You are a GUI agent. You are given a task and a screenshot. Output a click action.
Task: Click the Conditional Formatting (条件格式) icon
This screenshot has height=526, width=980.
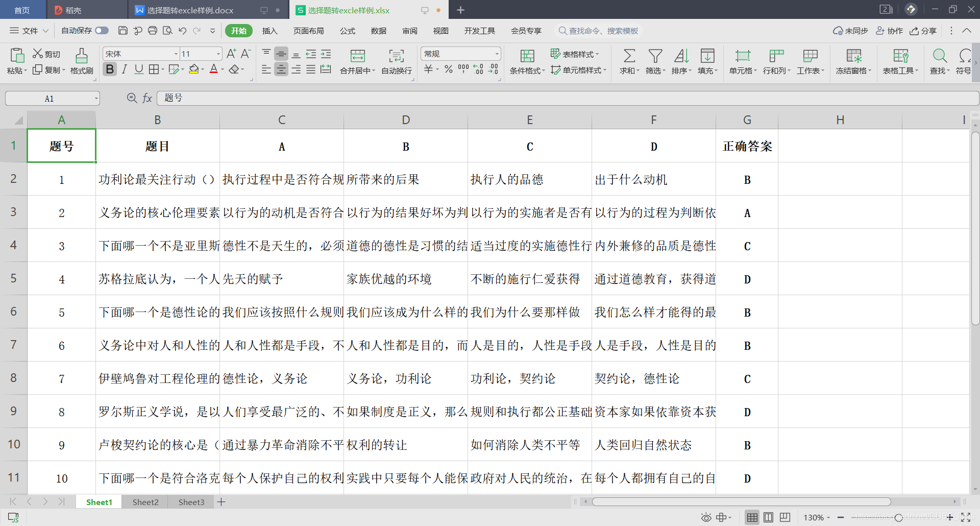click(x=527, y=56)
